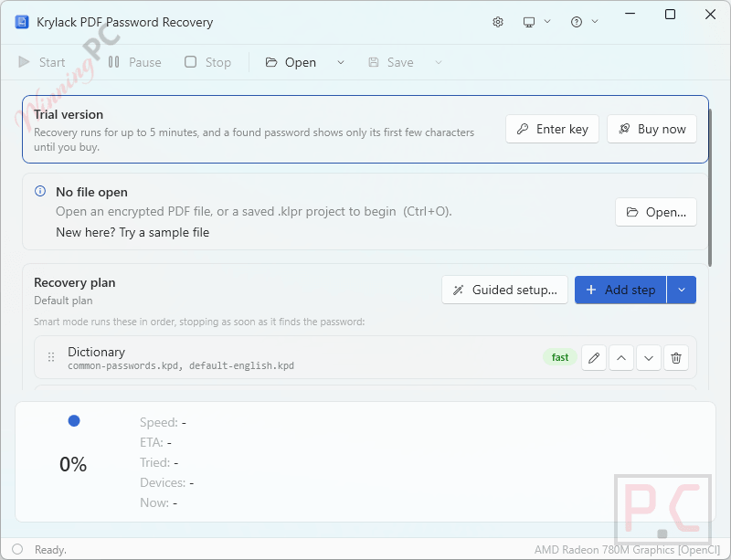Screen dimensions: 731x560
Task: Expand the monitor icon dropdown chevron
Action: coord(547,21)
